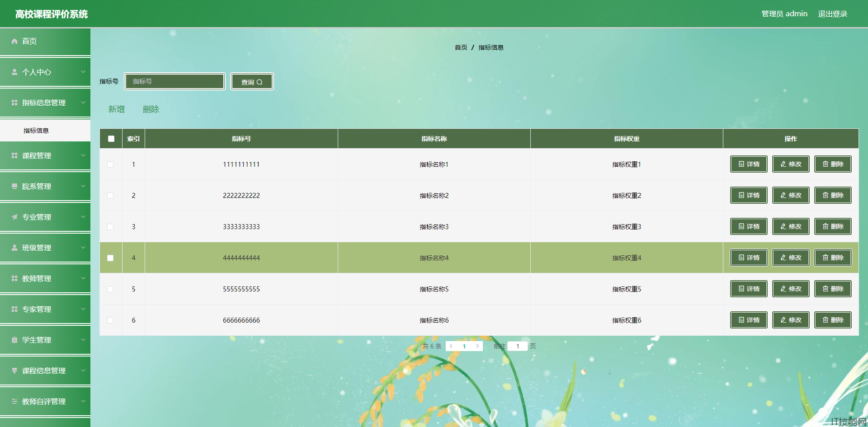Toggle the select-all checkbox in table header
Image resolution: width=868 pixels, height=427 pixels.
pos(111,139)
